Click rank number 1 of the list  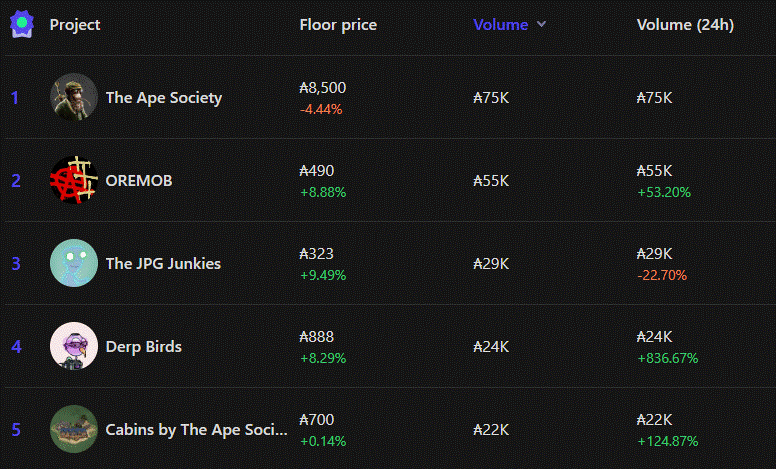[15, 98]
